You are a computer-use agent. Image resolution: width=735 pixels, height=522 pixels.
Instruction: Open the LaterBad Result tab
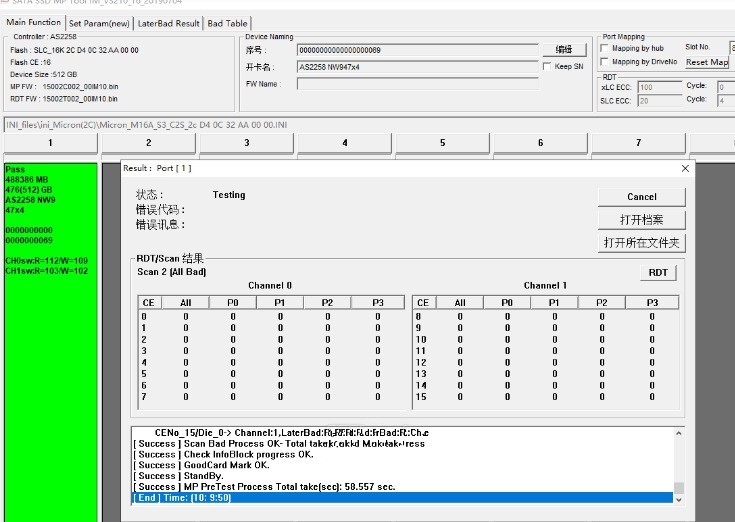coord(168,23)
